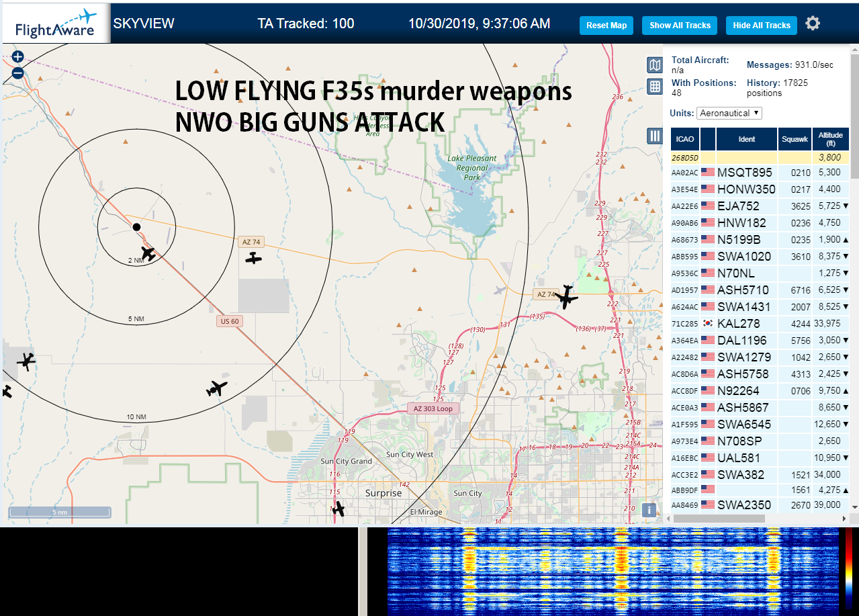Select the faded gray aircraft on the map
This screenshot has width=859, height=616.
(x=498, y=290)
